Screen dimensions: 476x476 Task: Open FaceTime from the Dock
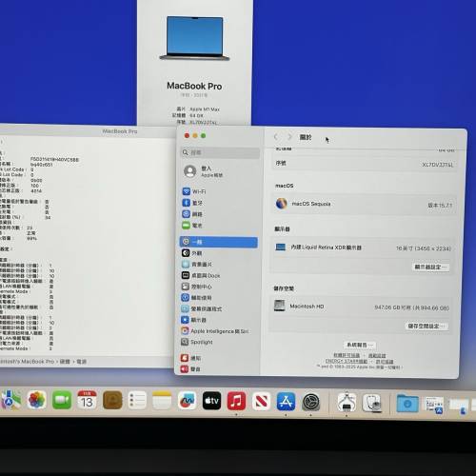(x=62, y=400)
